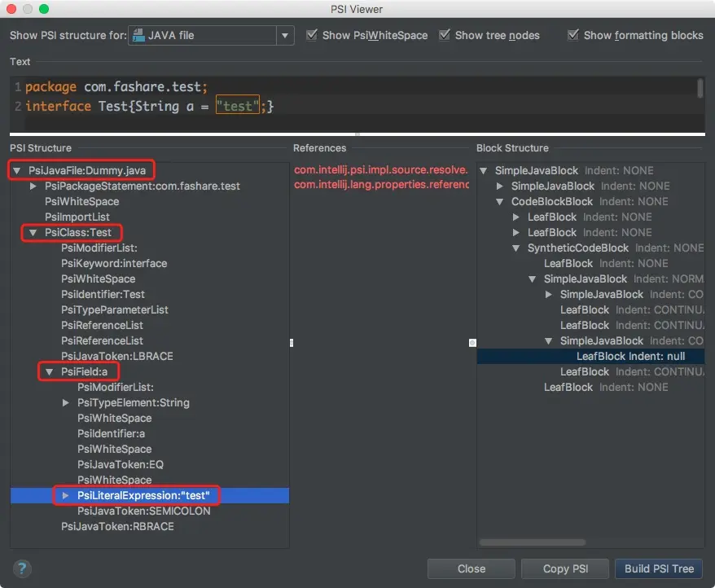Image resolution: width=715 pixels, height=588 pixels.
Task: Collapse the PsiJavaFile:Dummy.java node
Action: pos(17,170)
